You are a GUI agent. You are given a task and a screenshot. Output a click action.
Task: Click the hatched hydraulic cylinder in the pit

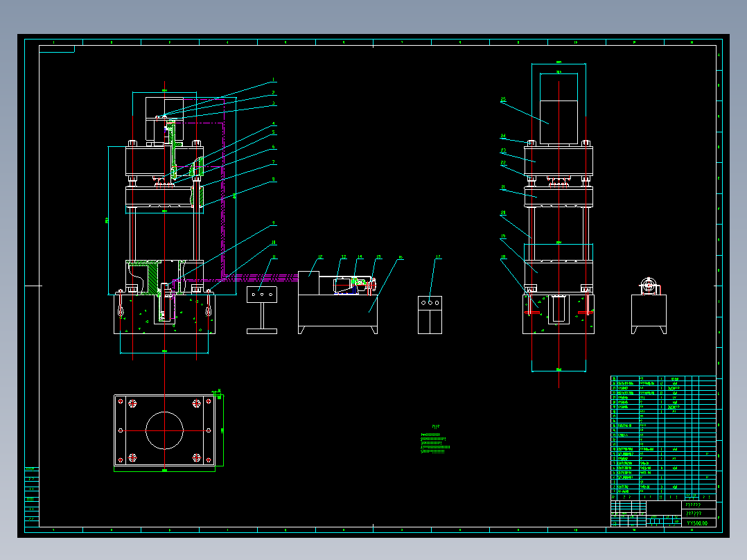click(x=164, y=302)
